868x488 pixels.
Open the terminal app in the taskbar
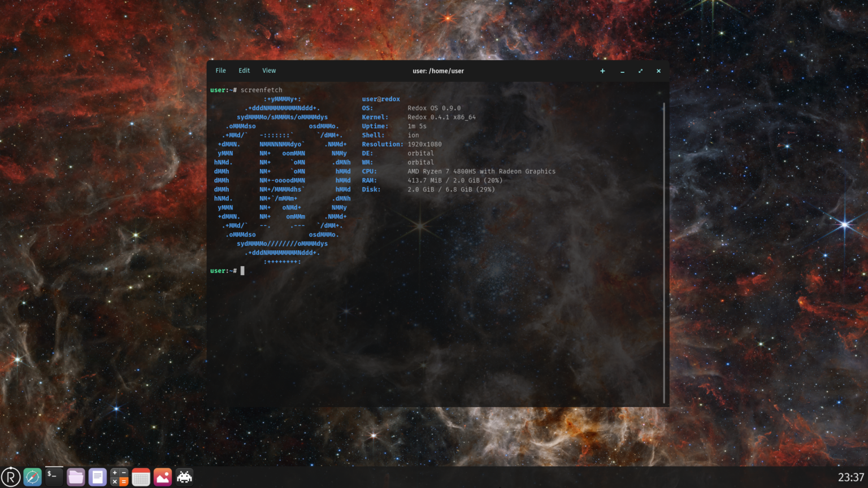(54, 476)
